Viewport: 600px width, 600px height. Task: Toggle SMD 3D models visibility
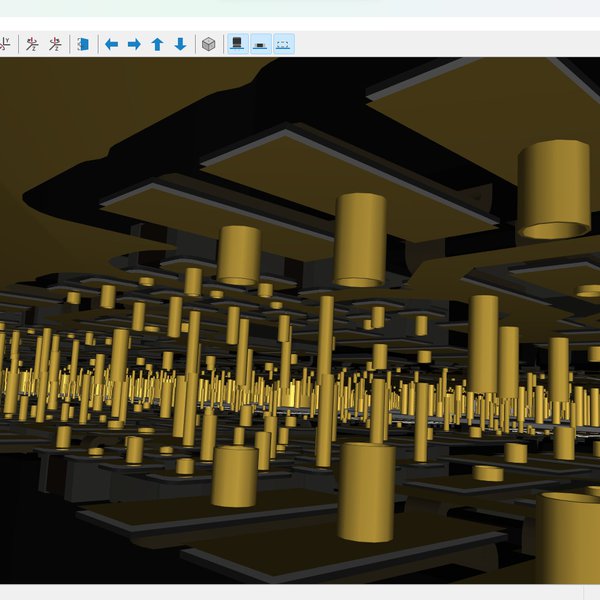pos(260,44)
